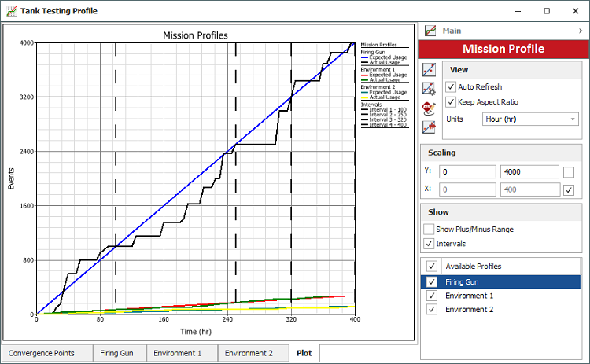This screenshot has height=364, width=590.
Task: Click the Y-axis maximum field showing 4000
Action: point(529,171)
